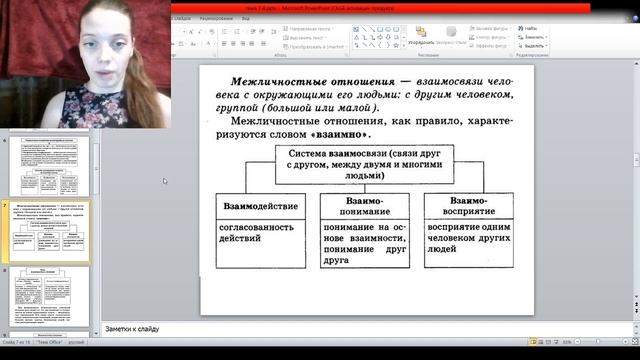Switch to Normal view in status bar

[x=533, y=342]
